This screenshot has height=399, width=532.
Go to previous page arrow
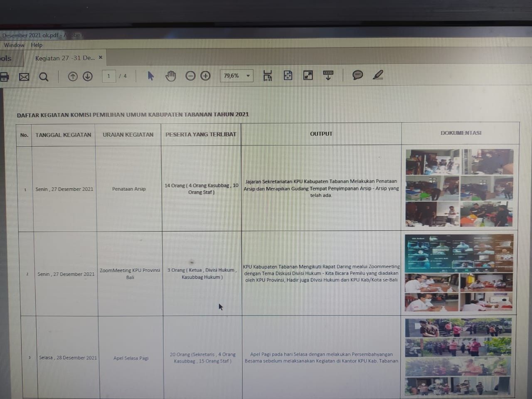tap(73, 76)
